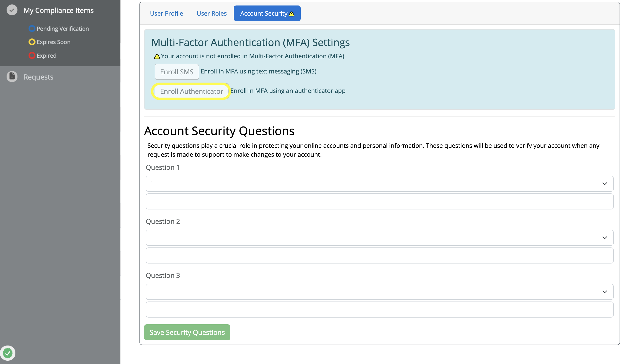Click the yellow Expires Soon circle icon
The width and height of the screenshot is (639, 364).
point(32,42)
